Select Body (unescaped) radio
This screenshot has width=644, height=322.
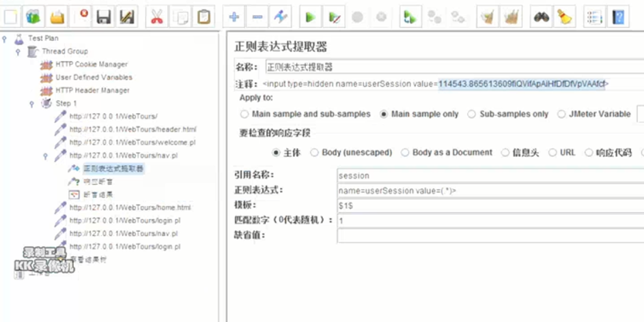tap(314, 153)
